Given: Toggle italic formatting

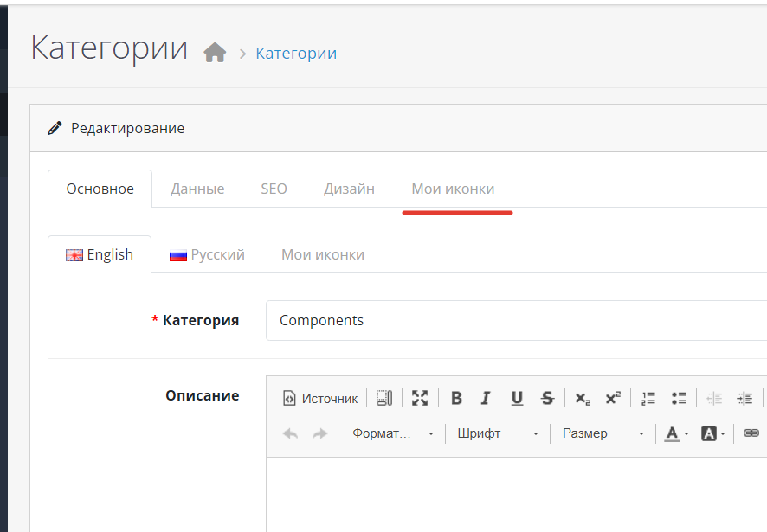Looking at the screenshot, I should click(x=486, y=398).
